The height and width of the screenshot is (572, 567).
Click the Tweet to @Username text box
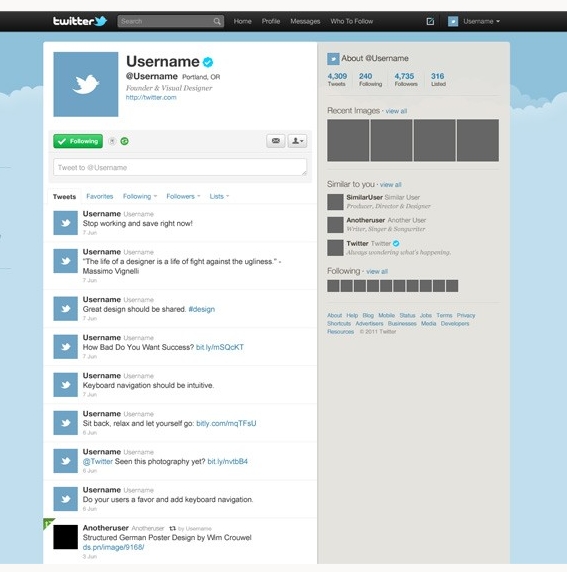click(180, 167)
